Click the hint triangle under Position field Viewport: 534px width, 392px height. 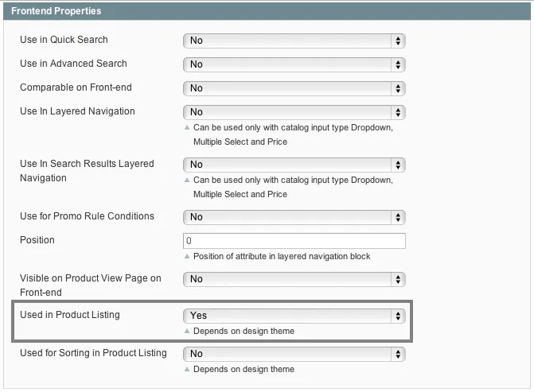point(187,257)
